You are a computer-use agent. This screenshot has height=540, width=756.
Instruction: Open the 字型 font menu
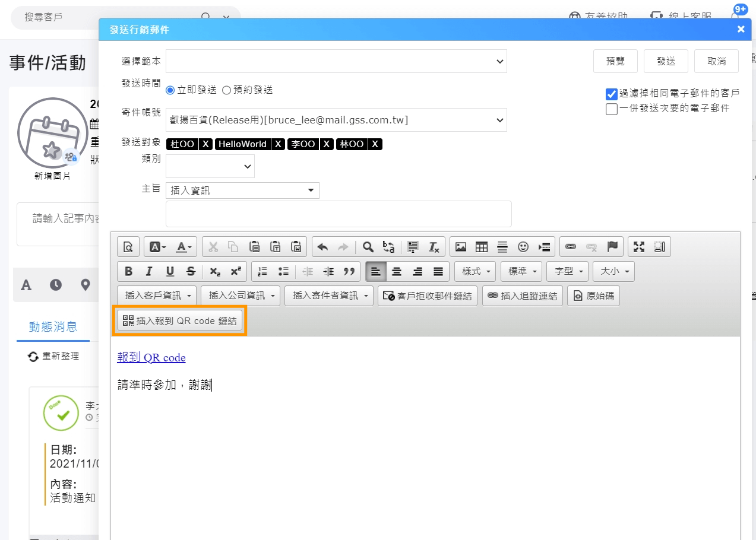coord(567,271)
